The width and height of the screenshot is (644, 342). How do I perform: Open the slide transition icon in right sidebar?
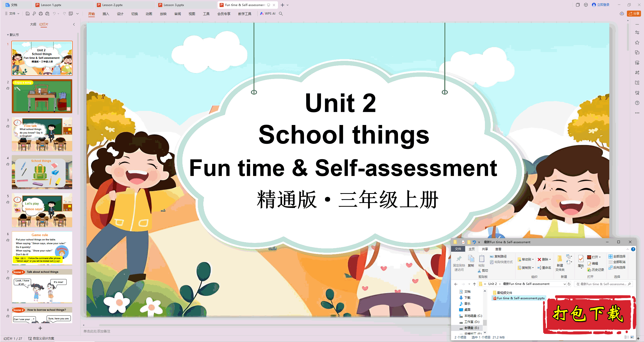tap(637, 53)
